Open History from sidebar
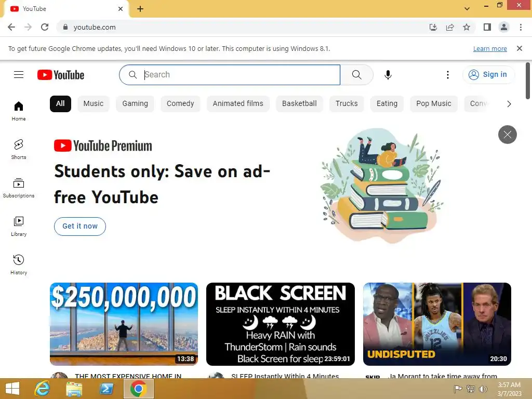The image size is (532, 399). pyautogui.click(x=19, y=264)
